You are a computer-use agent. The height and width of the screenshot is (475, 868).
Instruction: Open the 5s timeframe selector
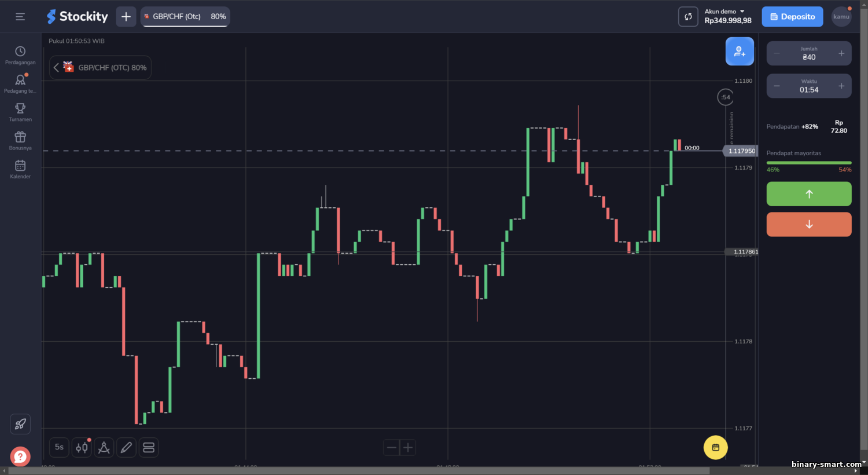coord(59,447)
